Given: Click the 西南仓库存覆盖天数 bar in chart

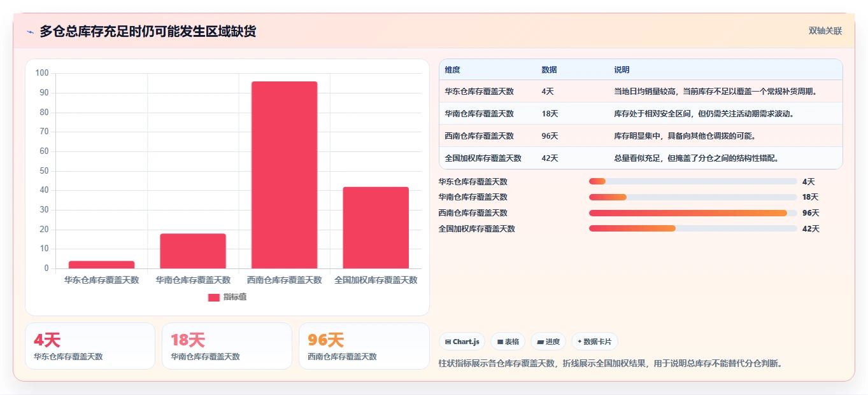Looking at the screenshot, I should tap(284, 175).
